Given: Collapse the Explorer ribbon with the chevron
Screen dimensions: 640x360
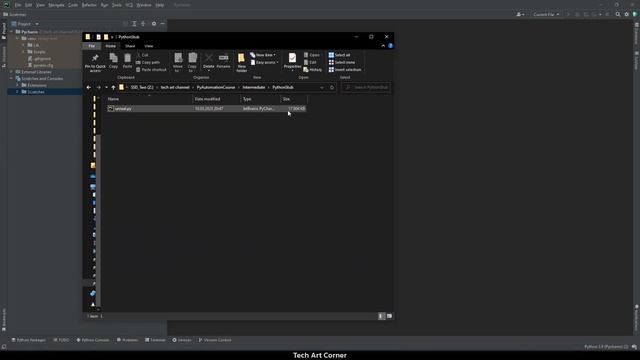Looking at the screenshot, I should (383, 46).
